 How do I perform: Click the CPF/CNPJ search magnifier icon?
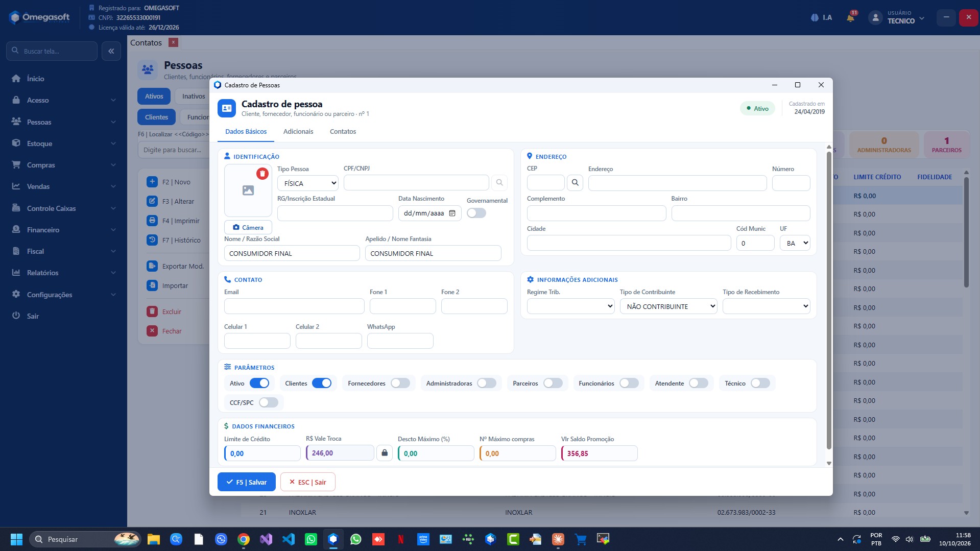499,183
